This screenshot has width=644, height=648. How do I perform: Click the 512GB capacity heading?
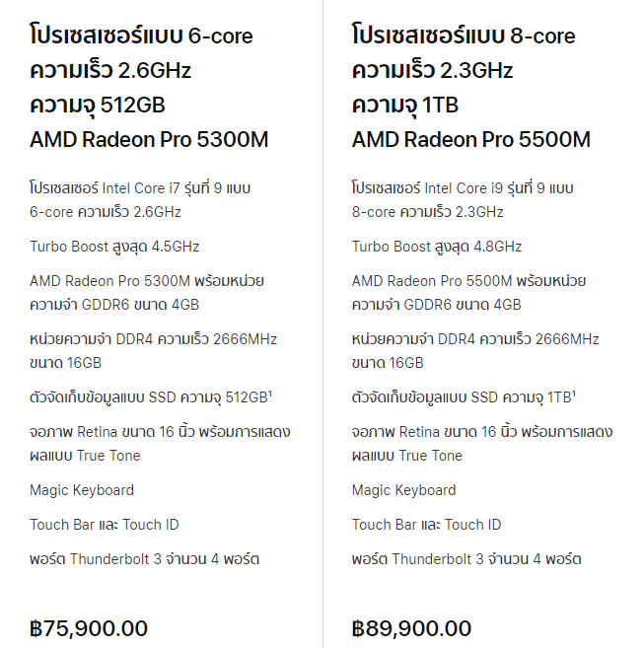pos(98,105)
